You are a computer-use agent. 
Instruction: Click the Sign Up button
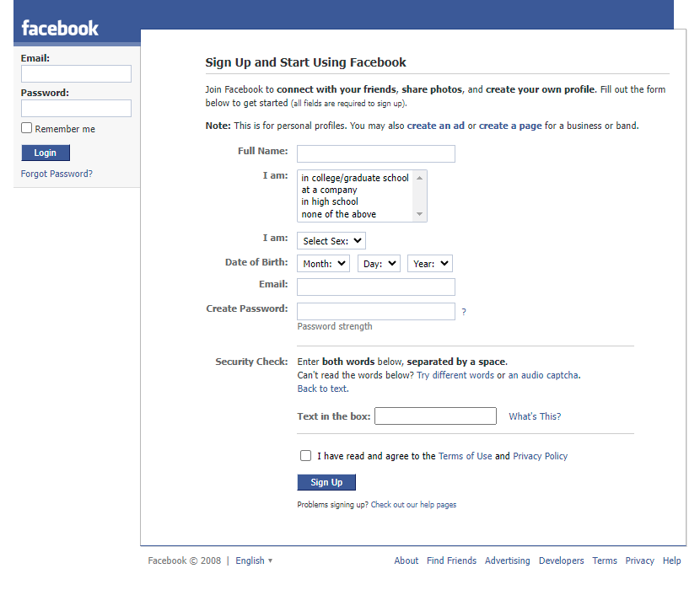pos(326,482)
